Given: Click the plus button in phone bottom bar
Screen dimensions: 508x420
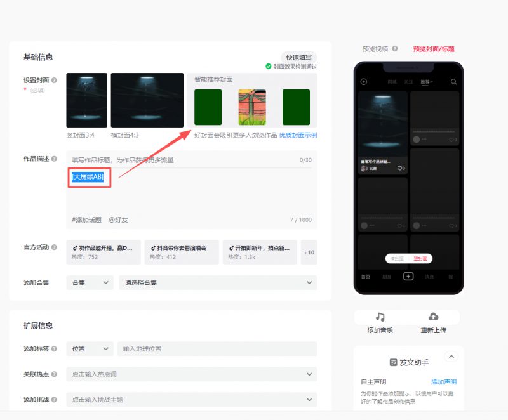Looking at the screenshot, I should (408, 277).
